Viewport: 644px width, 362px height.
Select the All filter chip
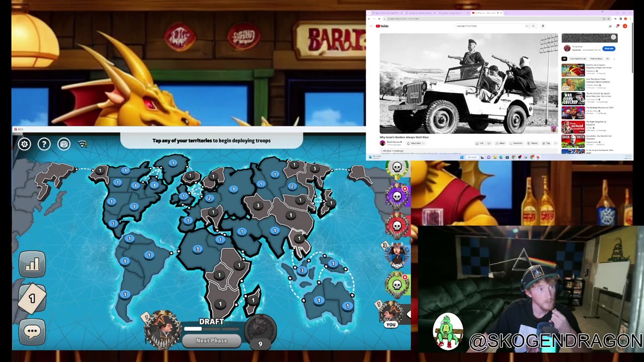tap(564, 59)
